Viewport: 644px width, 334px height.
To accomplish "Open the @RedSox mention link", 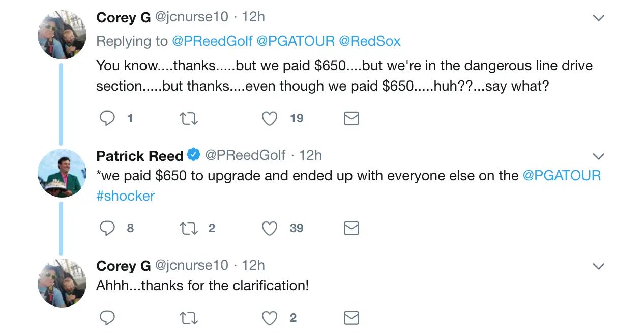I will (x=370, y=41).
